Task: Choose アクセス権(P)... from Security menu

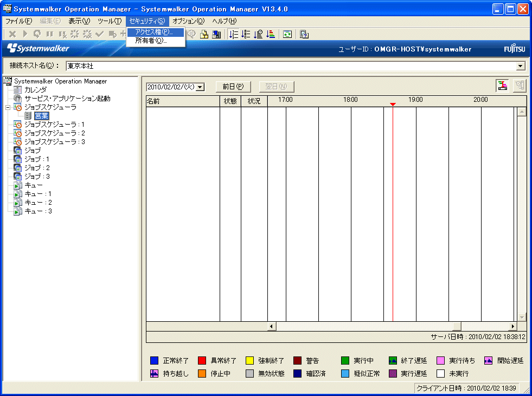Action: click(156, 32)
